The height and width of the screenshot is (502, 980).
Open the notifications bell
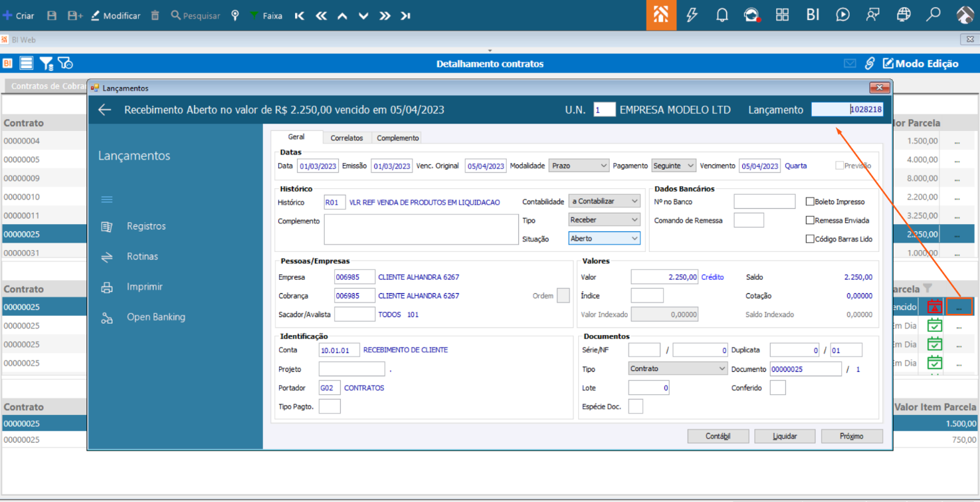coord(722,15)
